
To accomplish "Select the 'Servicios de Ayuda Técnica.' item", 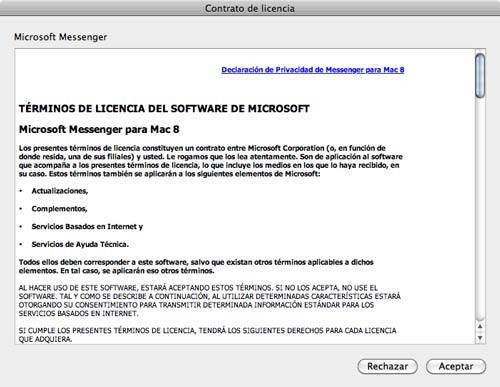I will pos(80,244).
